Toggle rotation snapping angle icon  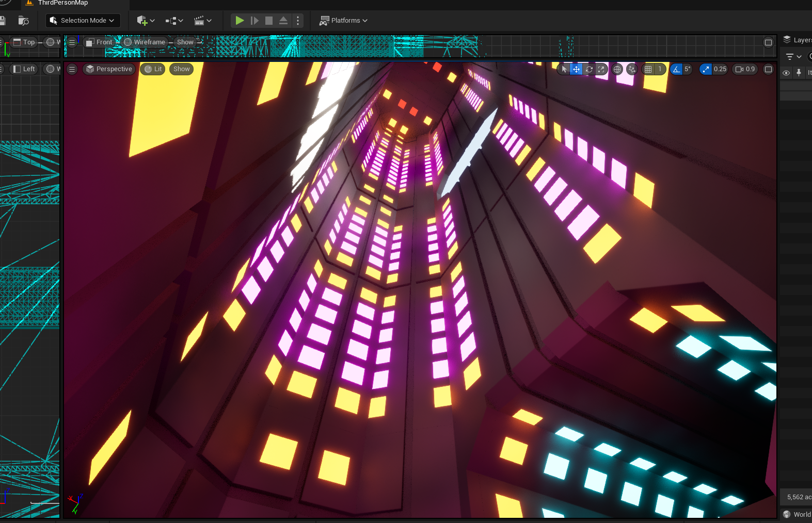click(676, 69)
